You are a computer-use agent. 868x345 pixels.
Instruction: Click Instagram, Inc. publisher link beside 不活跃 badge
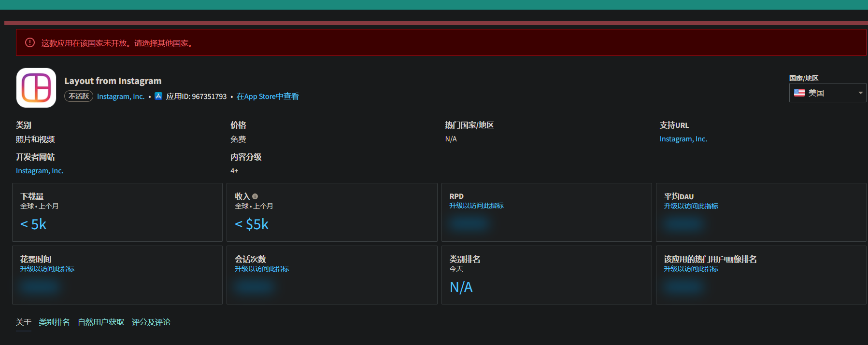(x=121, y=97)
